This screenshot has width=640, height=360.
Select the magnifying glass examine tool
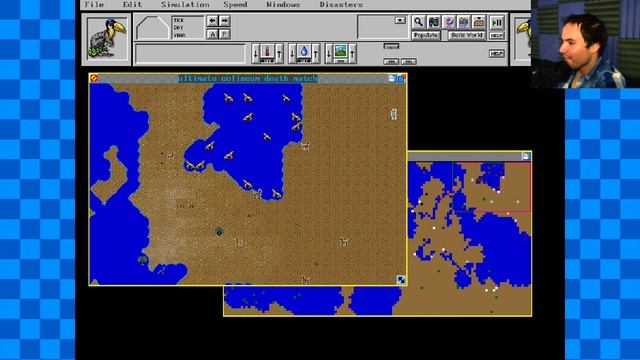pos(418,22)
